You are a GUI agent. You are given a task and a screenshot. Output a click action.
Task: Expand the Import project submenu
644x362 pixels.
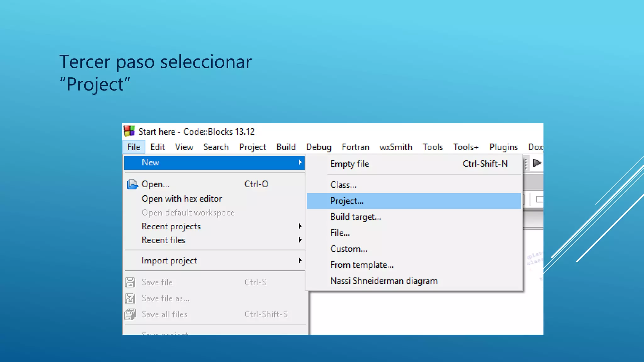click(300, 260)
